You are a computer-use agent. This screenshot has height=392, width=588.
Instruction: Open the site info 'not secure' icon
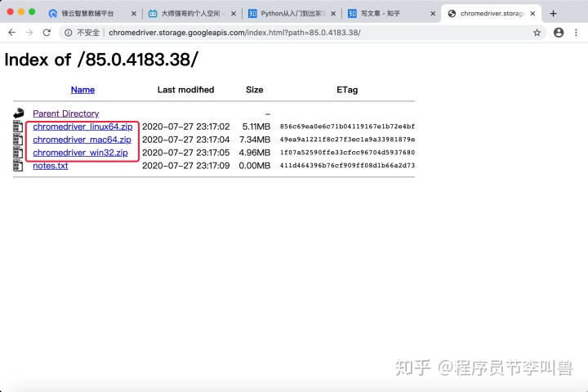coord(69,33)
